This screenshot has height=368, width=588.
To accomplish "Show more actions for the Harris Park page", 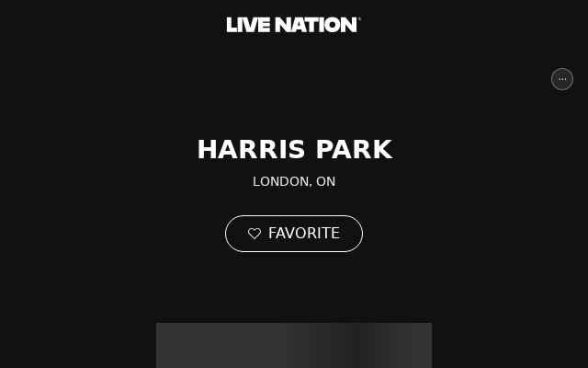I will click(x=562, y=79).
